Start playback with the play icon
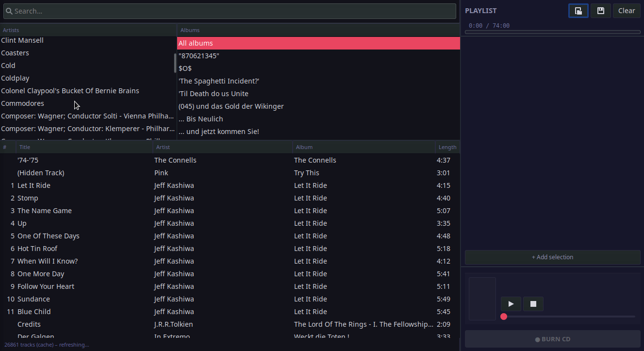The width and height of the screenshot is (644, 351). pos(511,304)
